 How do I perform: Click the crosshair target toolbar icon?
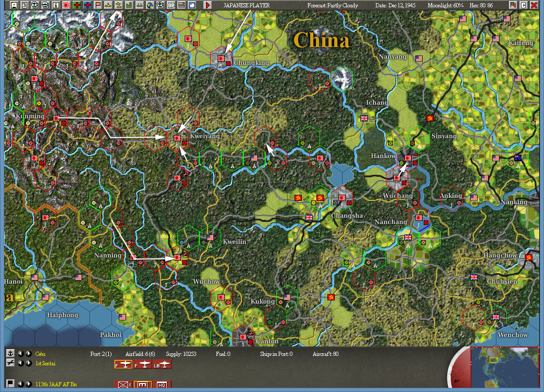(161, 5)
